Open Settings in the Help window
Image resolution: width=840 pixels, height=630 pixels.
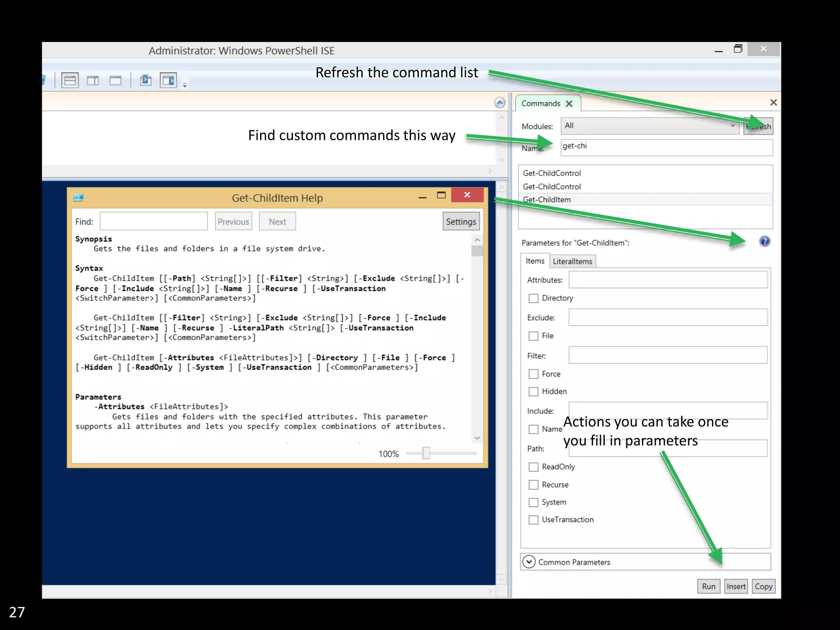(461, 221)
